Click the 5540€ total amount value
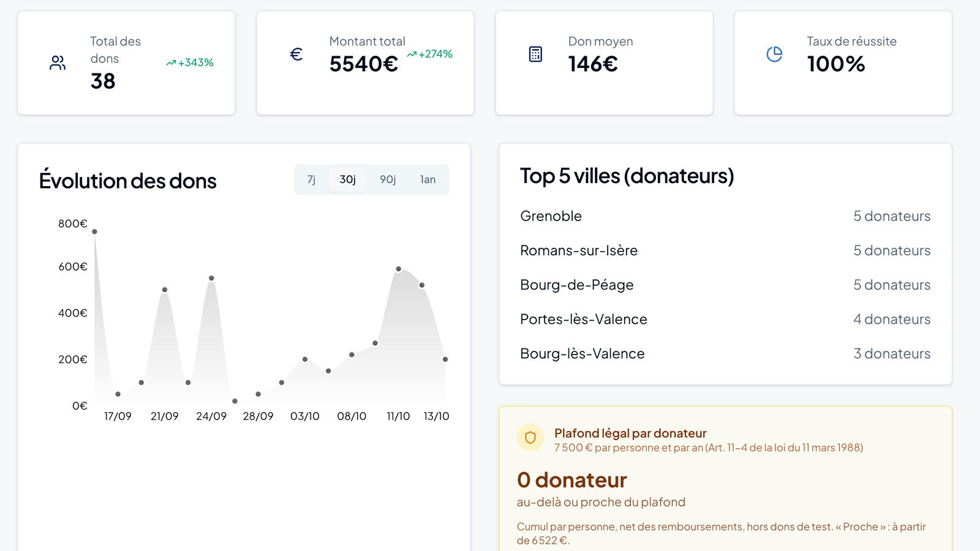 (364, 64)
